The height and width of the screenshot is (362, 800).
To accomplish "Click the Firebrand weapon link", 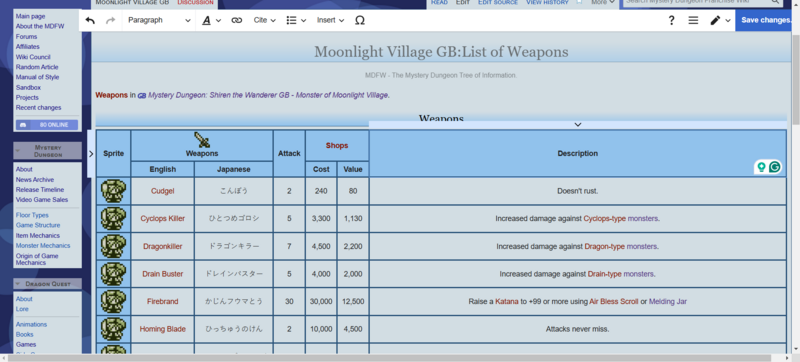I will coord(162,301).
